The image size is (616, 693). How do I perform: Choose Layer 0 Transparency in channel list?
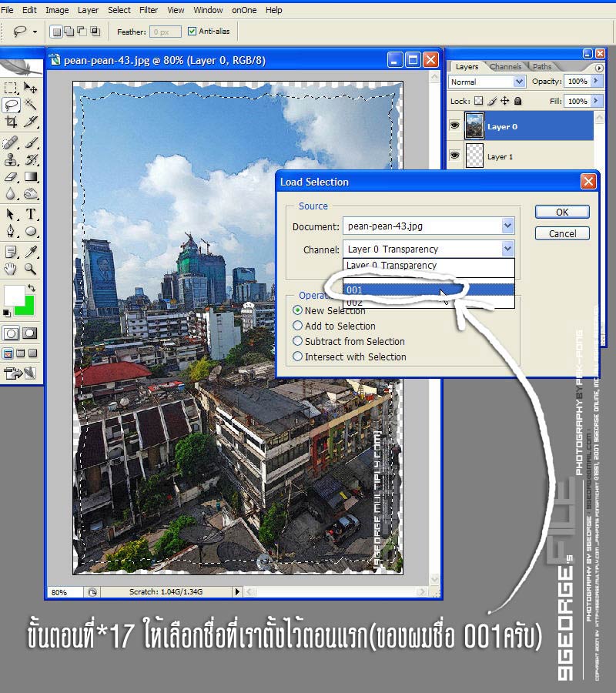(429, 265)
